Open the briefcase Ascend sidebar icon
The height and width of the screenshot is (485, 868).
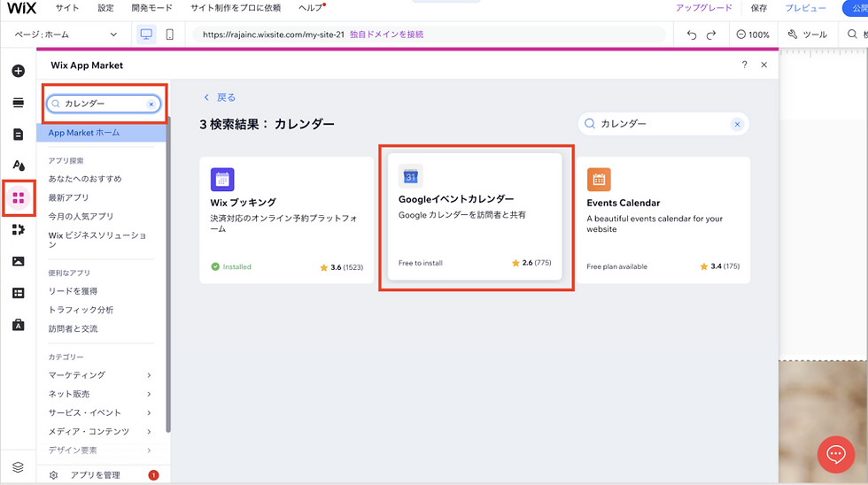tap(19, 325)
